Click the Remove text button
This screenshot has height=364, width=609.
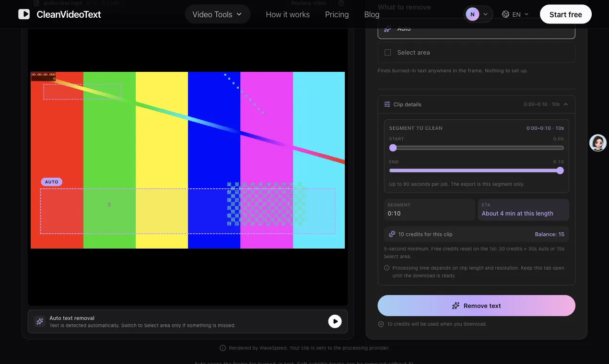pos(476,306)
